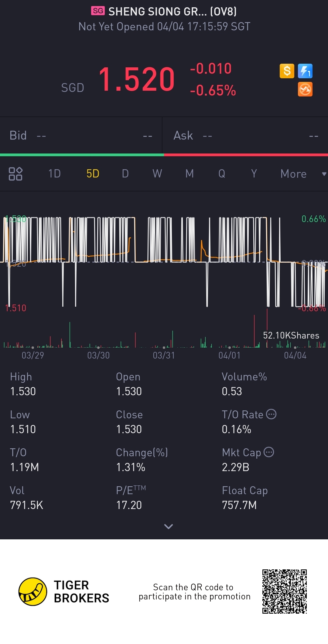Tap the Bid quote panel
The image size is (328, 644).
81,135
